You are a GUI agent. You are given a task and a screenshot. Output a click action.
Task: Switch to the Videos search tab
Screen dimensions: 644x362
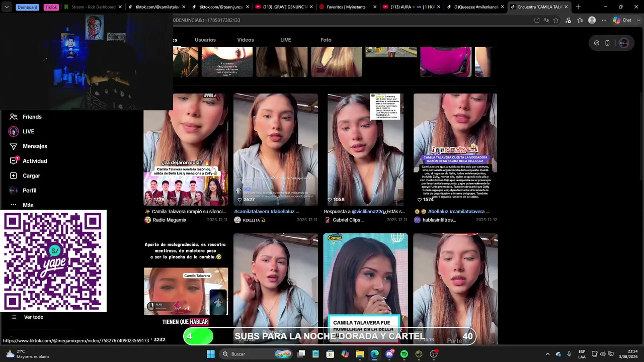[246, 40]
